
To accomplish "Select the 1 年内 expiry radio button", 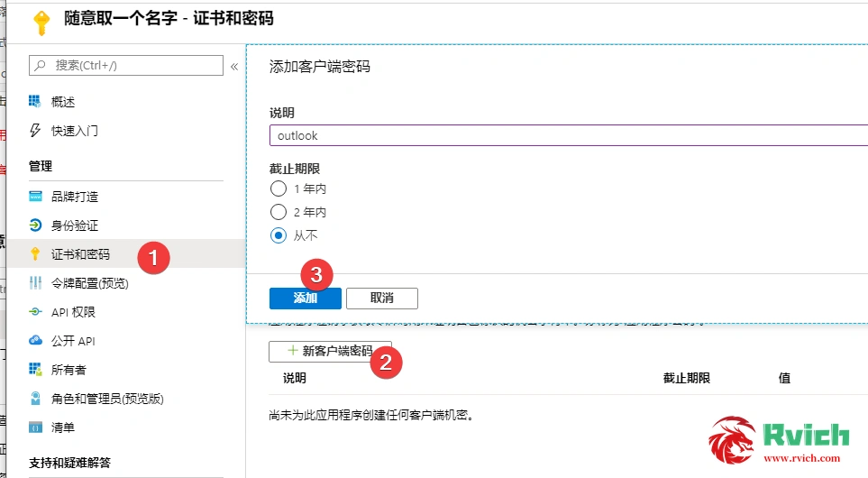I will [x=279, y=189].
